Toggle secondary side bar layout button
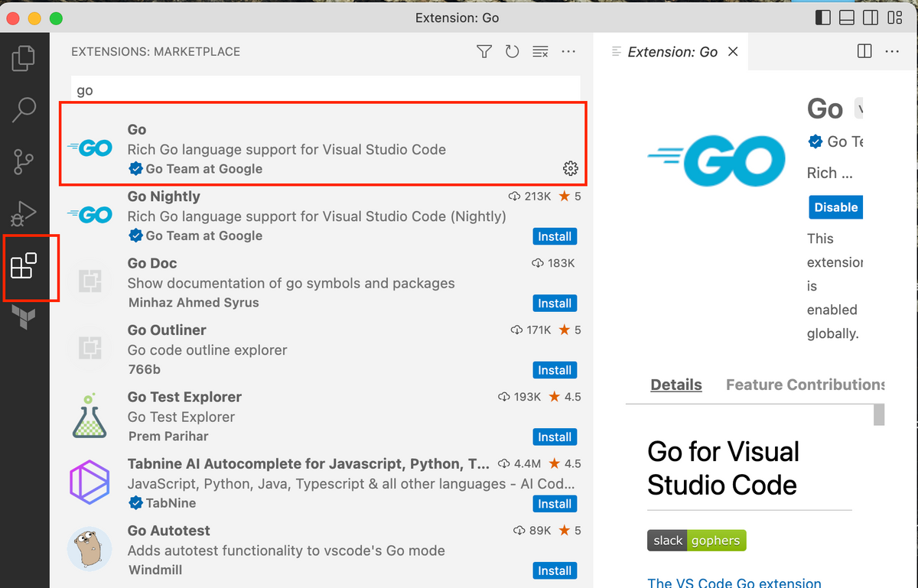 [x=870, y=17]
